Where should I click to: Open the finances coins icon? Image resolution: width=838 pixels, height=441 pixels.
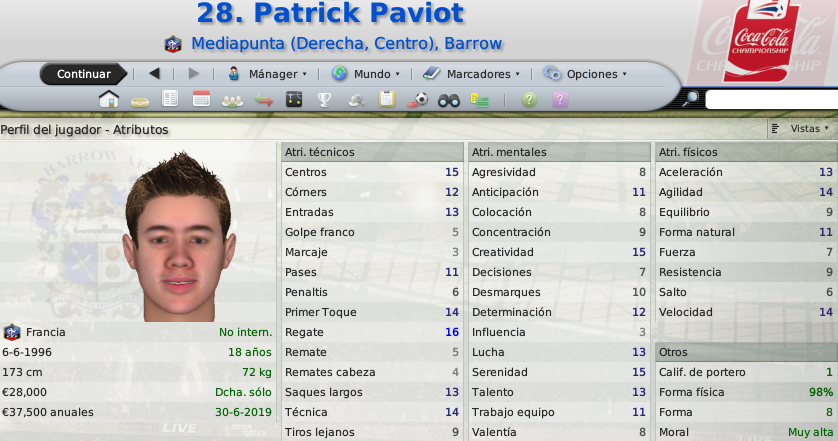[479, 100]
